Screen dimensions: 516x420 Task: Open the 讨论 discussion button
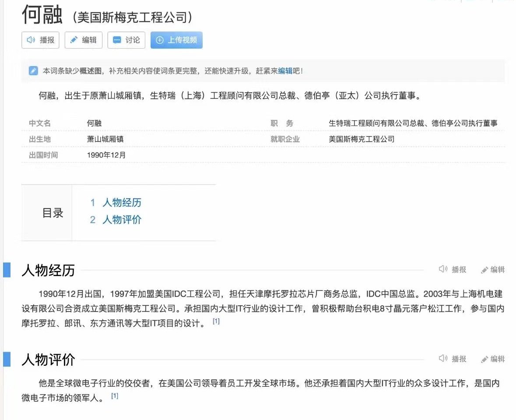coord(126,40)
